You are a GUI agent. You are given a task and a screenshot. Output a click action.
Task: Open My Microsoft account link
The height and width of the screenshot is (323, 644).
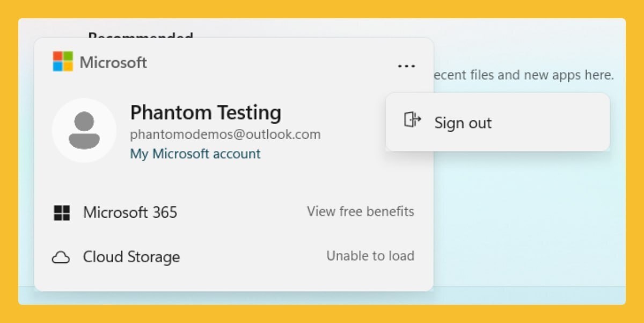coord(195,154)
